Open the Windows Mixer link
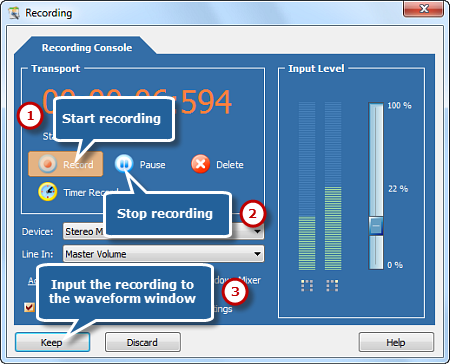The image size is (450, 364). [x=237, y=280]
